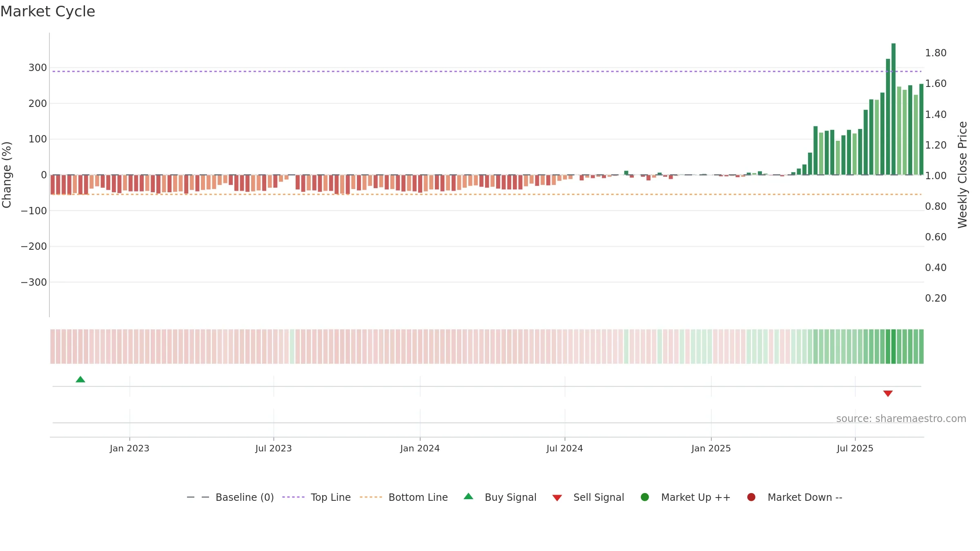Click the Jan 2025 axis label
The image size is (980, 551).
point(711,448)
